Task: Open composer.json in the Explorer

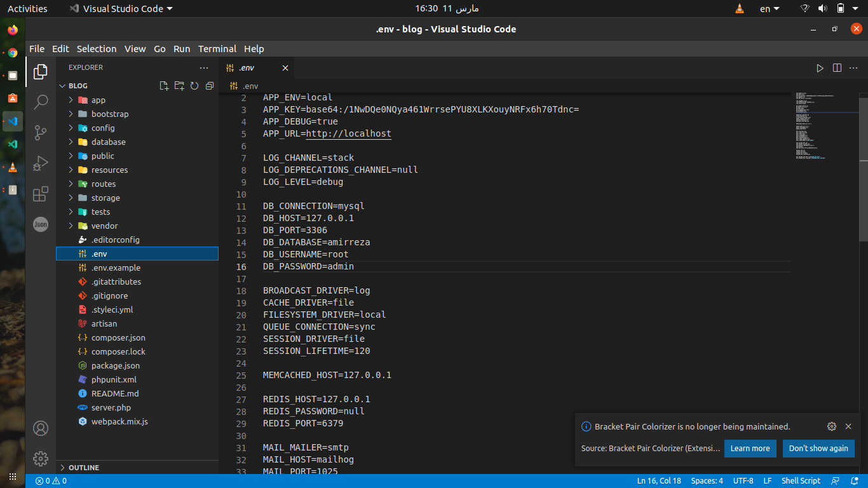Action: (137, 337)
